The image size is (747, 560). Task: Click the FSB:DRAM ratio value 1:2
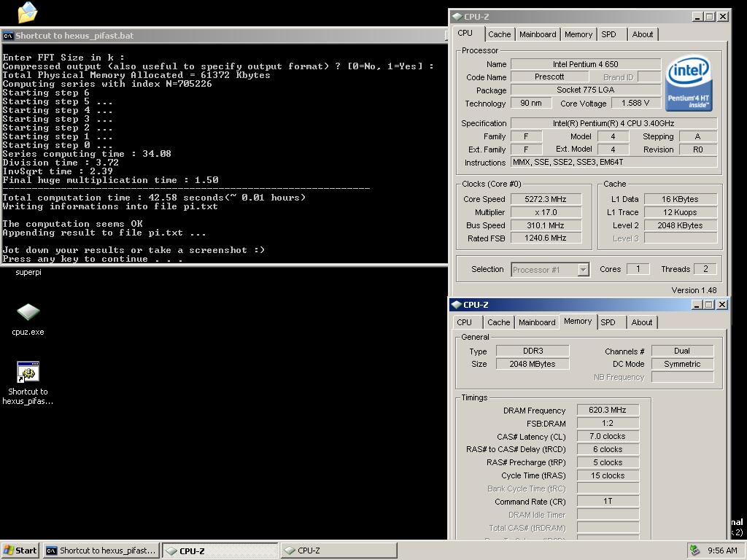[608, 424]
